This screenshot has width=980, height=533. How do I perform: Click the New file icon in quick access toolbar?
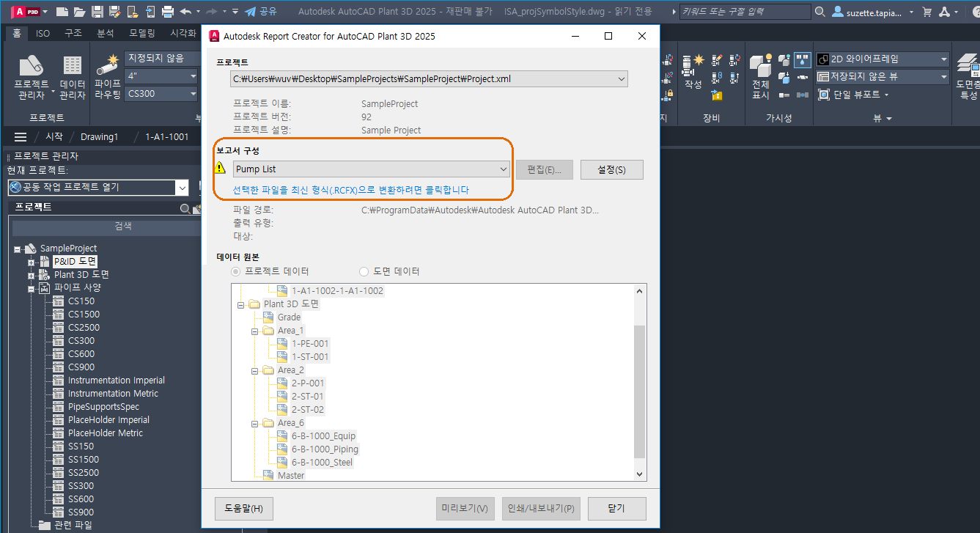pos(62,12)
